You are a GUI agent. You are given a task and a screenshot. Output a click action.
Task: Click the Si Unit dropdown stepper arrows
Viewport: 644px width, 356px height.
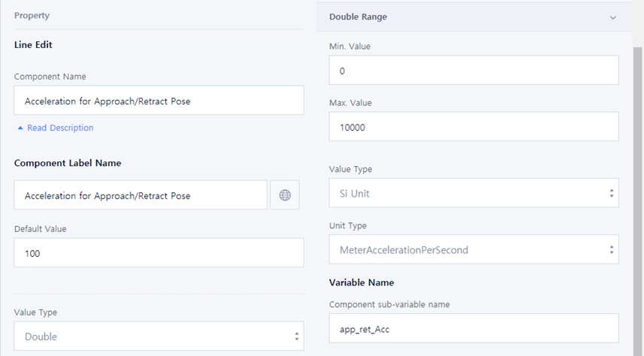click(x=612, y=193)
